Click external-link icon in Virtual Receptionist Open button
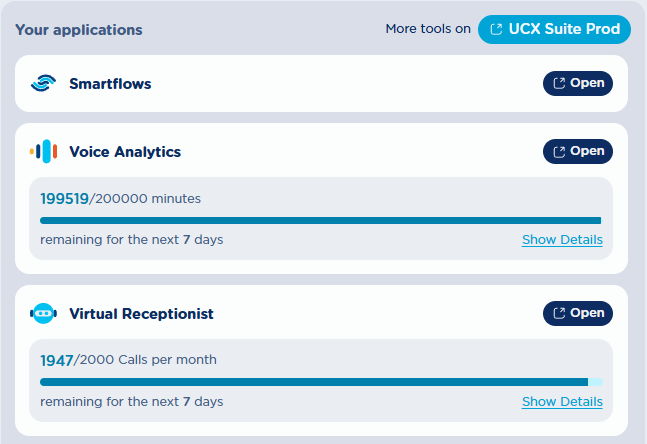The height and width of the screenshot is (444, 647). pos(559,313)
